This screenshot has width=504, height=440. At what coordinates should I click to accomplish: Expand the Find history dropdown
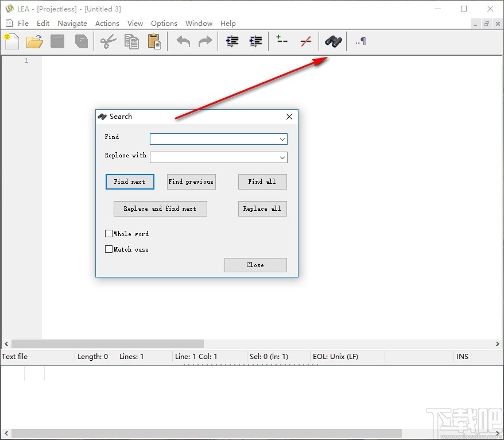282,139
